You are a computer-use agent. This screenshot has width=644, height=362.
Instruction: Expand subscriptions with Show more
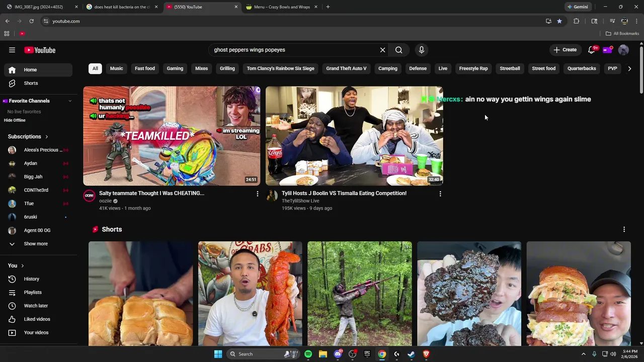[x=38, y=244]
